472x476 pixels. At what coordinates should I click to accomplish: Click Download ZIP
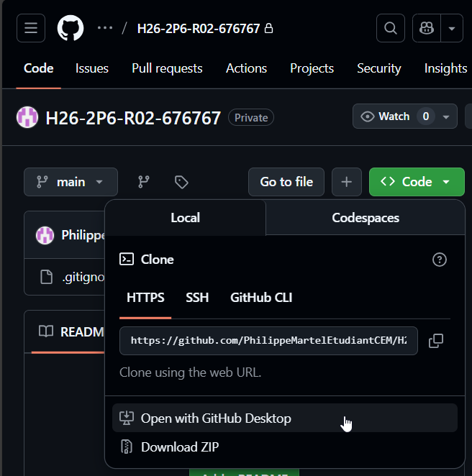click(x=180, y=447)
